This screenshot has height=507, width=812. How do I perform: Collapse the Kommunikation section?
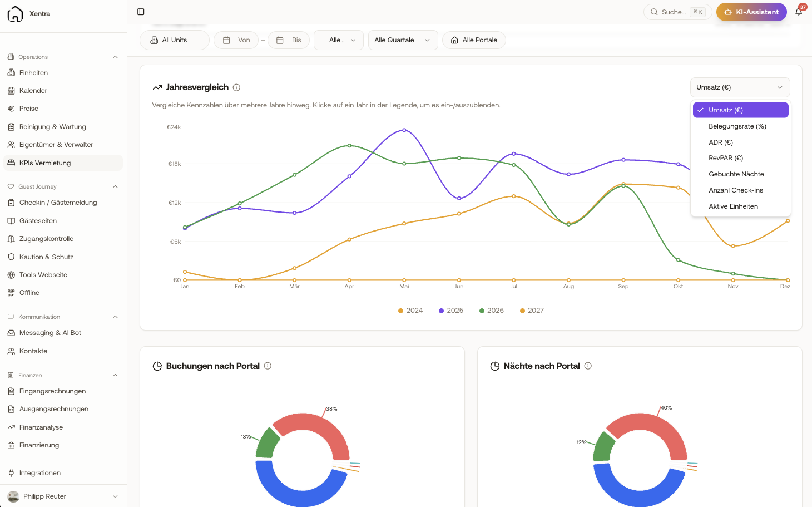pyautogui.click(x=115, y=317)
